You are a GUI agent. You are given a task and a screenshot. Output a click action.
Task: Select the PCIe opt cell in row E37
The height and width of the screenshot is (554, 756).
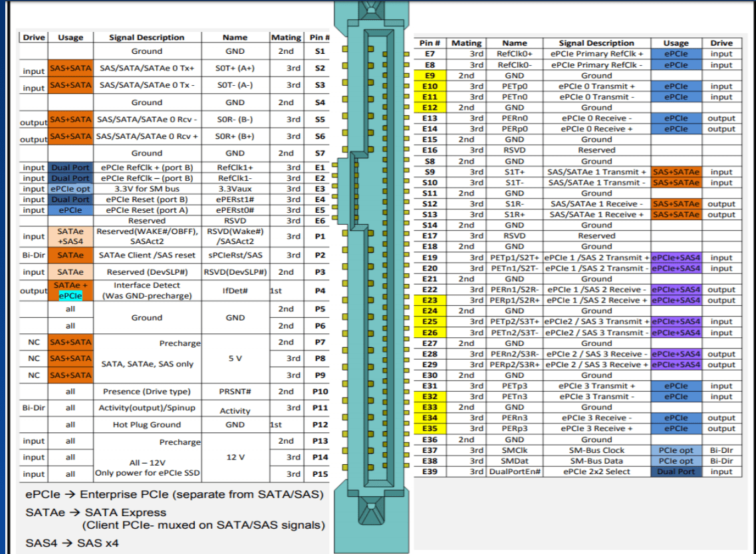[x=676, y=450]
